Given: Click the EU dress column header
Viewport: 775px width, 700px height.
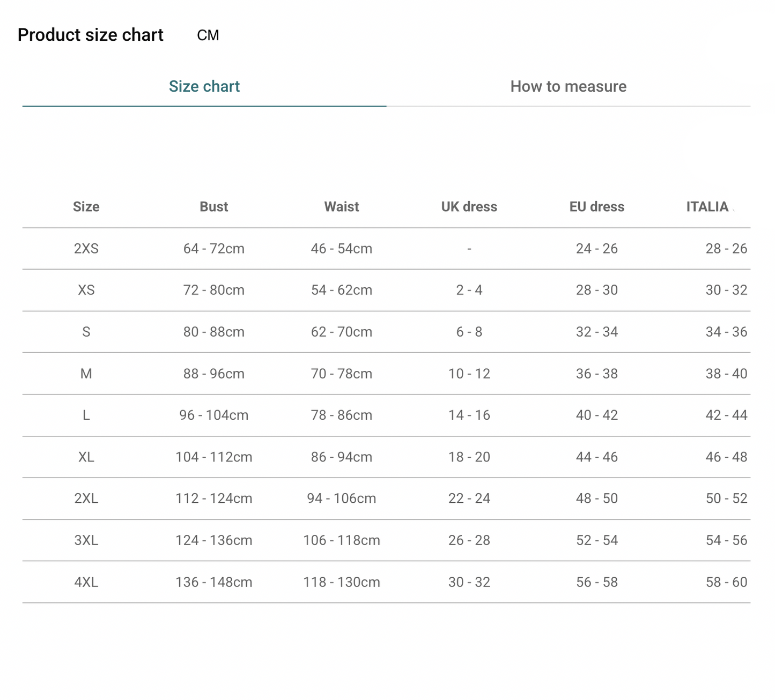Looking at the screenshot, I should [x=596, y=207].
